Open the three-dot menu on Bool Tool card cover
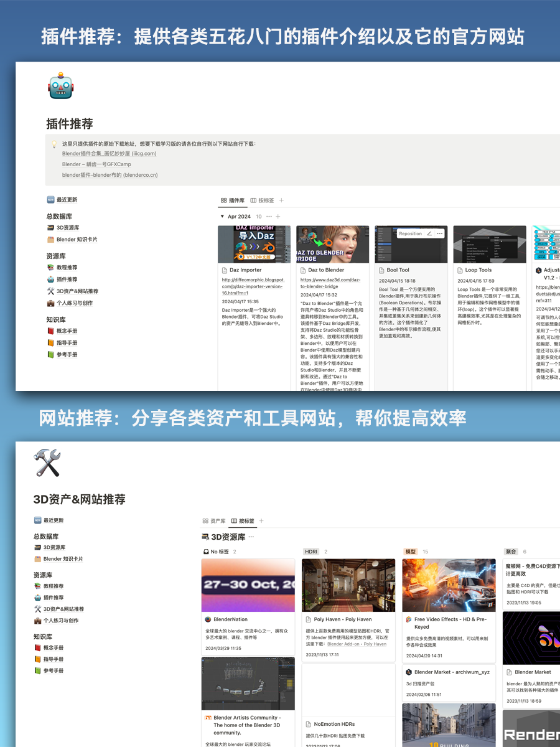The image size is (560, 747). pos(440,233)
